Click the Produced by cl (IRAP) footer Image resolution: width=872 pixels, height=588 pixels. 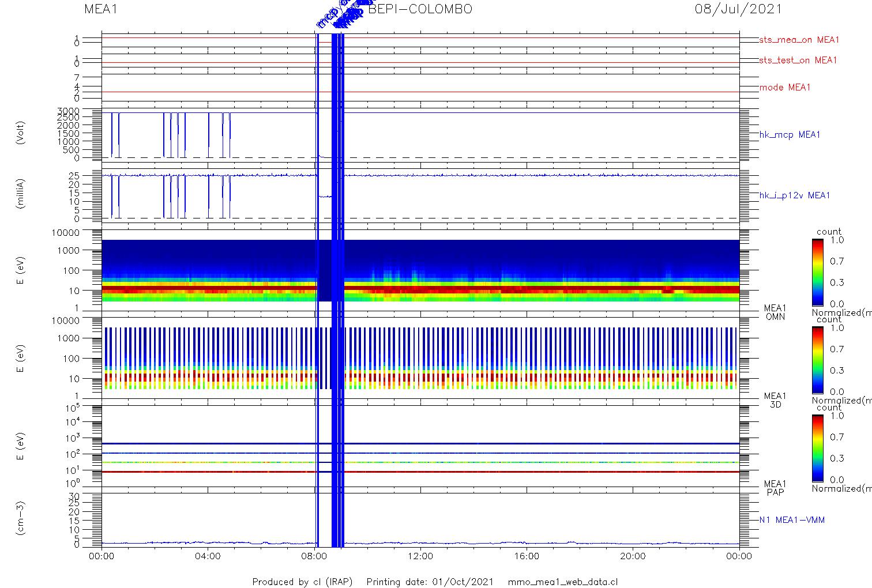(x=302, y=582)
